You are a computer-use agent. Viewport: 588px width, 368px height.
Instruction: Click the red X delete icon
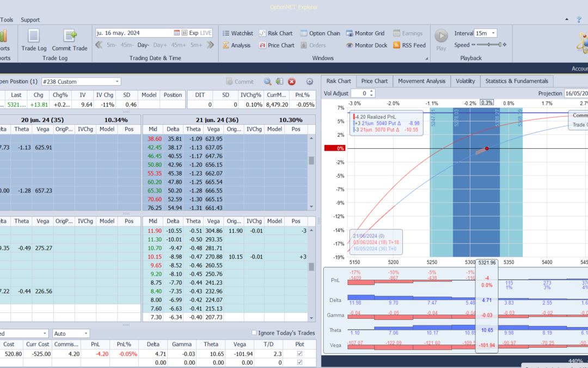292,81
